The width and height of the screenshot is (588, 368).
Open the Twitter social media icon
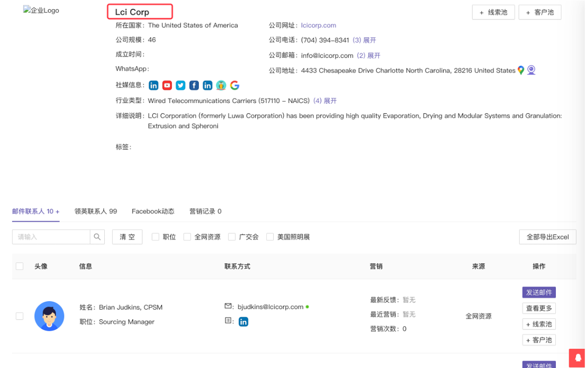(x=180, y=85)
